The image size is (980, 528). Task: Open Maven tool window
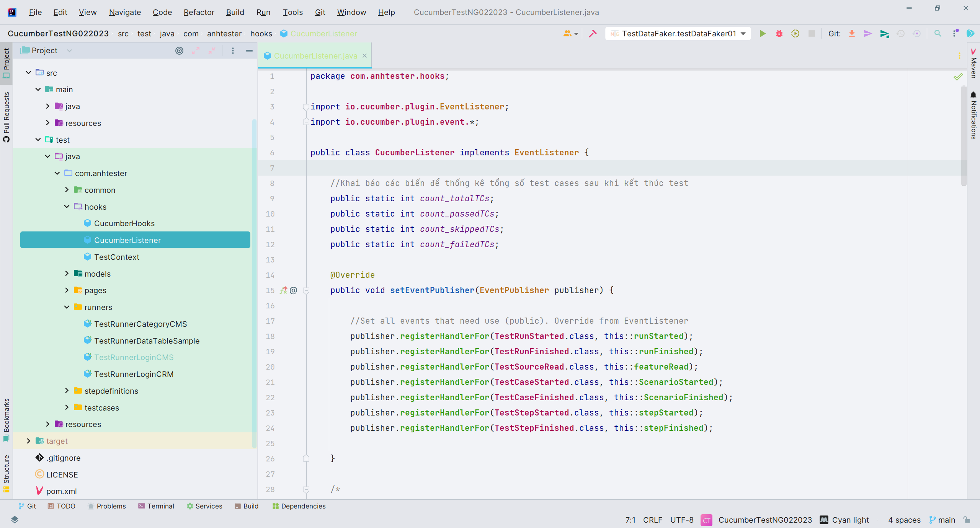(x=973, y=63)
